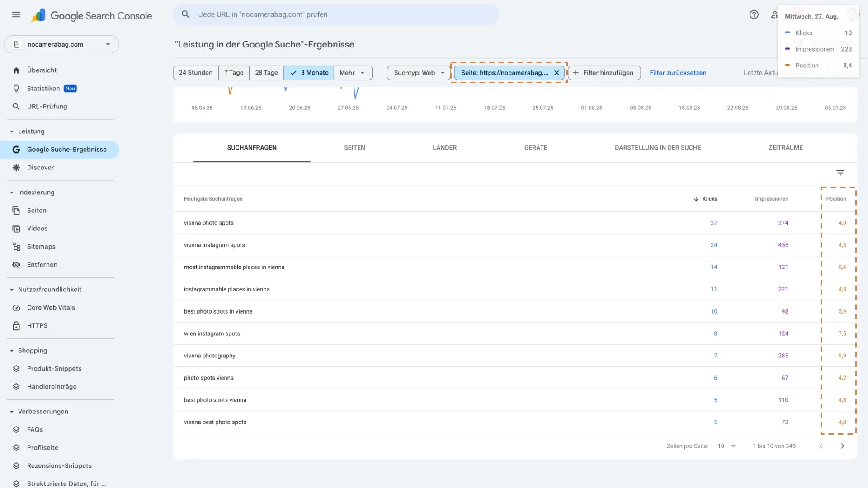
Task: Go to Entfernen removals page
Action: [x=42, y=265]
